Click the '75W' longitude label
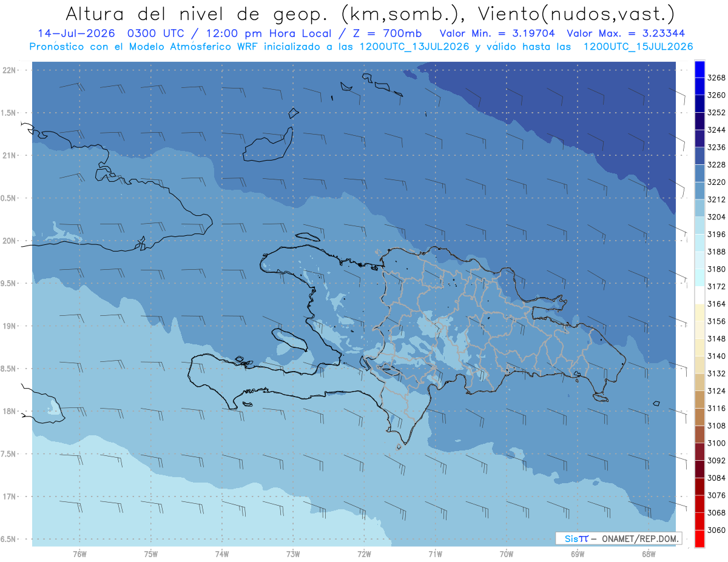This screenshot has width=728, height=562. (x=151, y=554)
